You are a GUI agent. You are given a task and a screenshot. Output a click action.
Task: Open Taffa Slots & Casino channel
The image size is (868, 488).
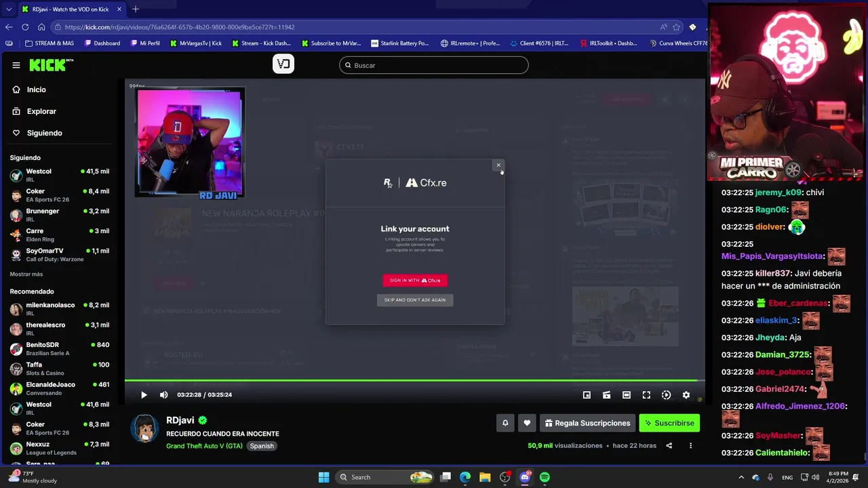coord(60,369)
